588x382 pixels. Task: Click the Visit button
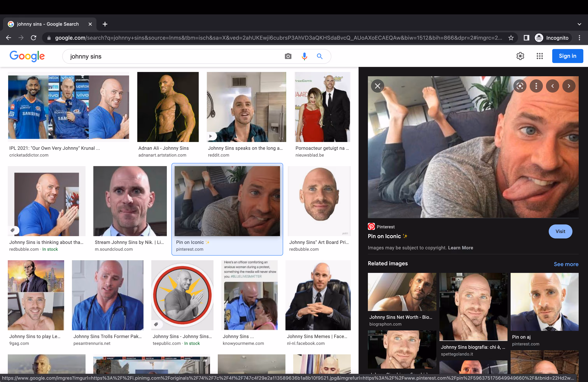coord(560,231)
